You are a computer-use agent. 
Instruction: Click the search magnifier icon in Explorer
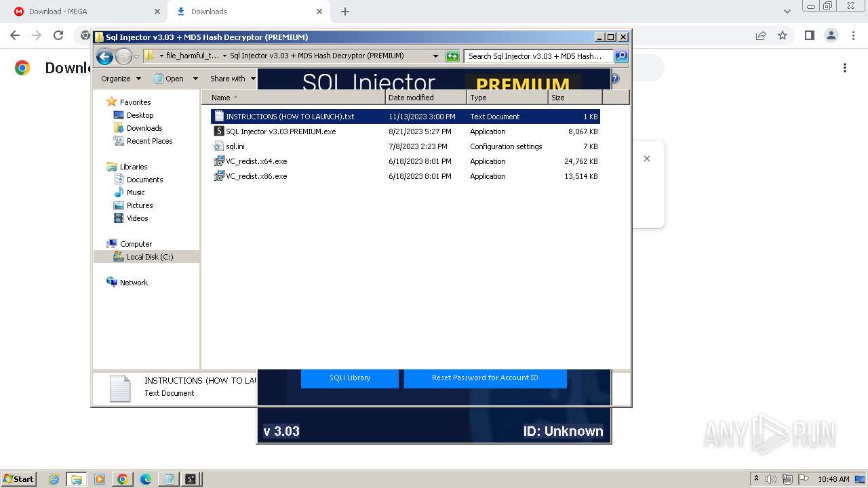click(620, 56)
